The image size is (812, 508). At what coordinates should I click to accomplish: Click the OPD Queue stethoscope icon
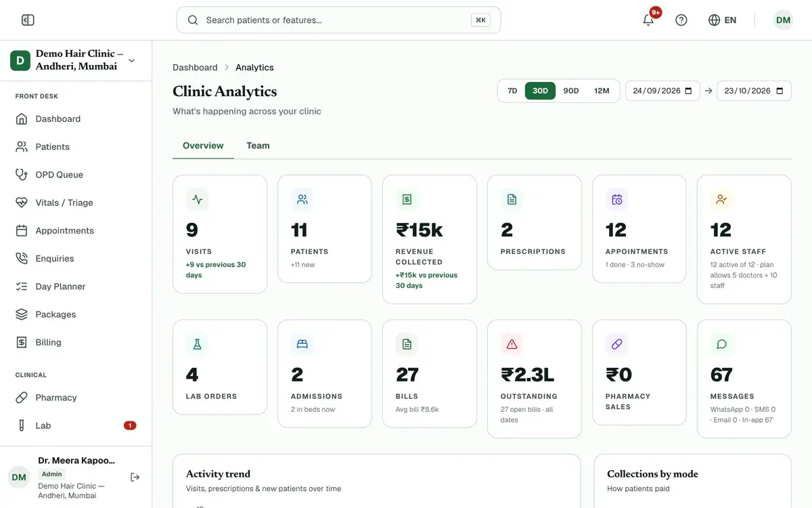click(22, 175)
